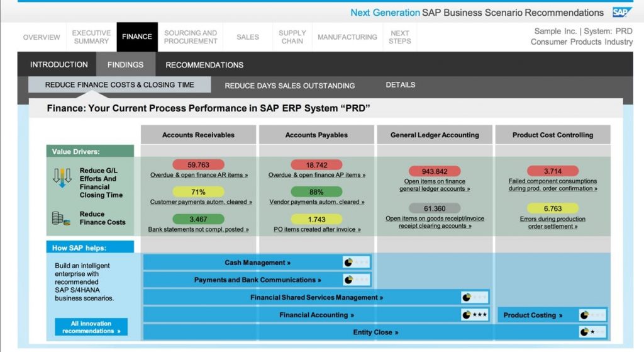Open Overdue & open finance AR items link

click(199, 175)
